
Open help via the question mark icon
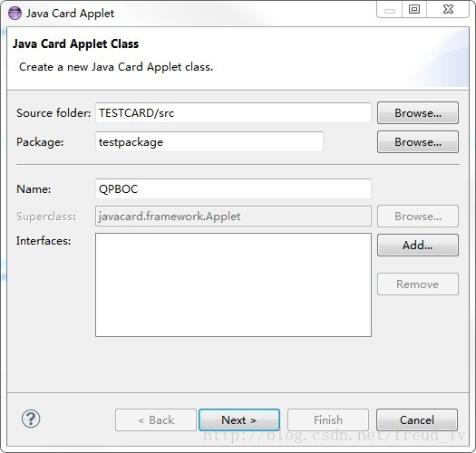point(31,419)
